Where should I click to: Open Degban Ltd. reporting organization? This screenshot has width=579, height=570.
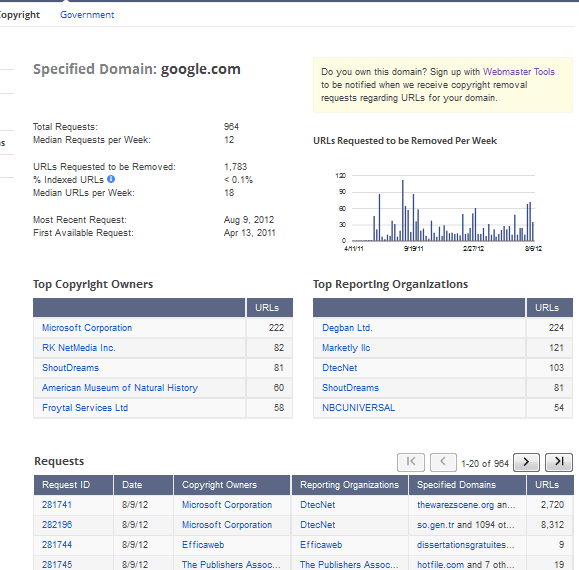(x=347, y=328)
